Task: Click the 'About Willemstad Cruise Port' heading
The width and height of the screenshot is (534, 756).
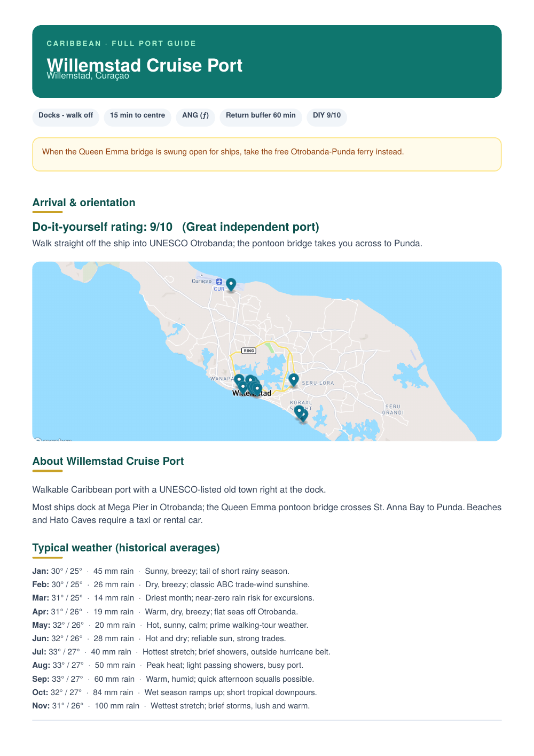Action: pos(108,461)
